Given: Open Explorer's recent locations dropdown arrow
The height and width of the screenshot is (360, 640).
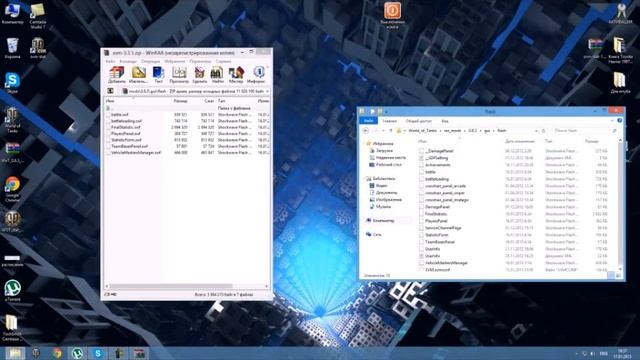Looking at the screenshot, I should pos(383,131).
